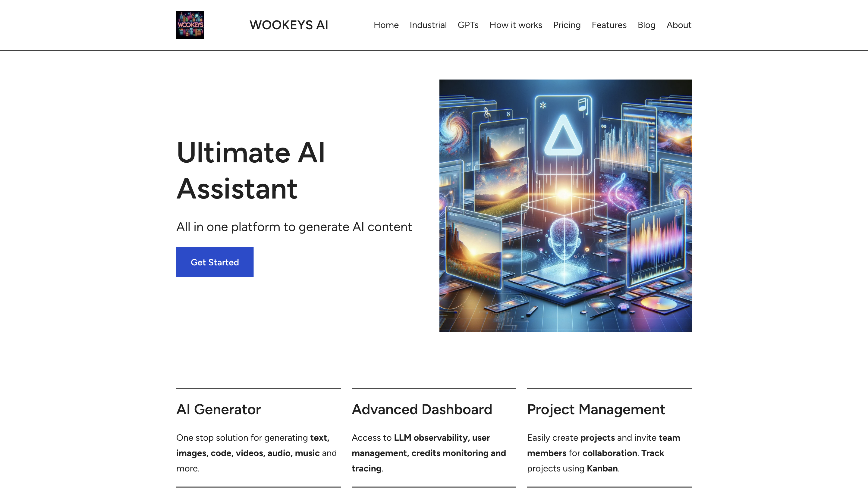Open the GPTs navigation item
This screenshot has width=868, height=488.
(x=468, y=25)
